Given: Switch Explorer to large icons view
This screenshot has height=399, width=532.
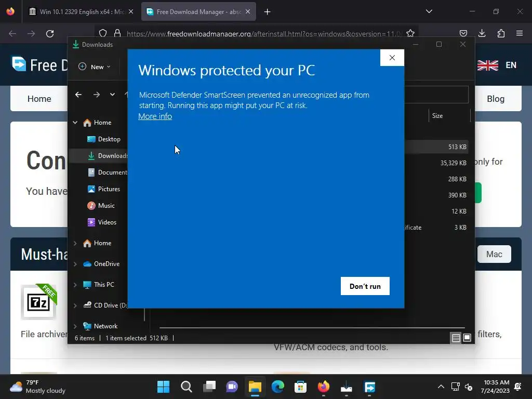Looking at the screenshot, I should coord(467,338).
